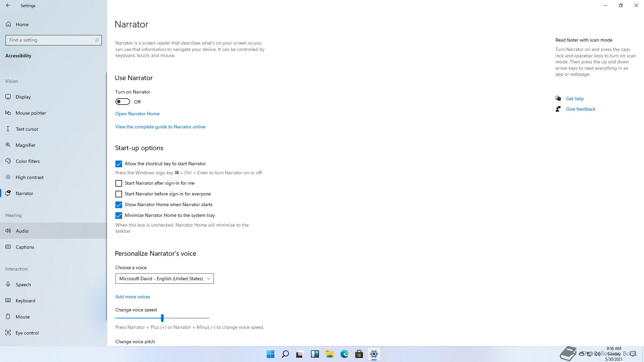Go to Home in Settings
This screenshot has width=644, height=362.
pyautogui.click(x=53, y=24)
